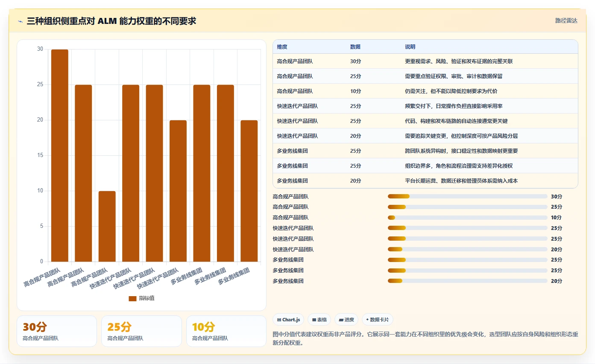Select the Chart.js chip
The image size is (595, 364).
coord(288,320)
